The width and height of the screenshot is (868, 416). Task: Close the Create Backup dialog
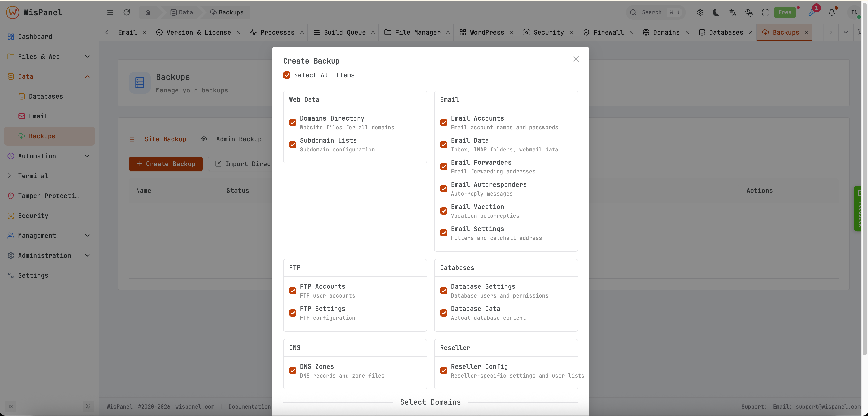(576, 59)
